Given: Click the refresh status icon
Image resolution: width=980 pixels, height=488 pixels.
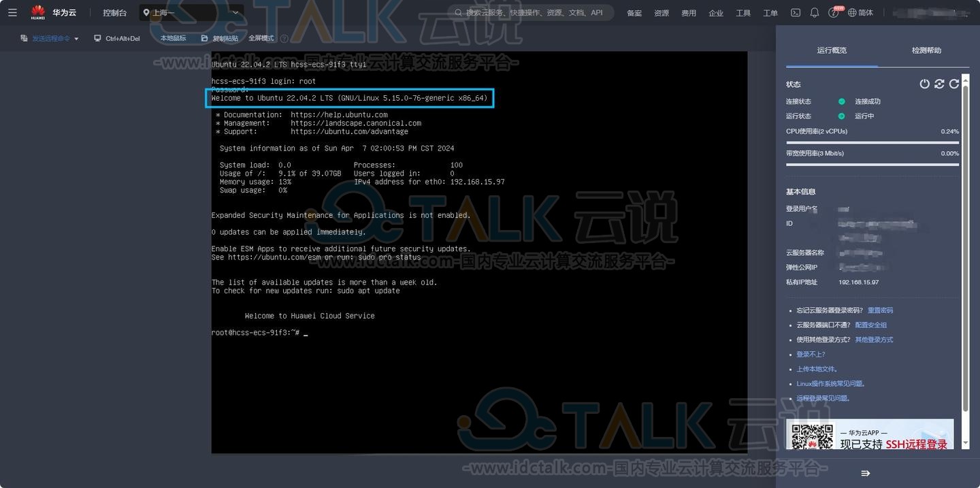Looking at the screenshot, I should [954, 84].
